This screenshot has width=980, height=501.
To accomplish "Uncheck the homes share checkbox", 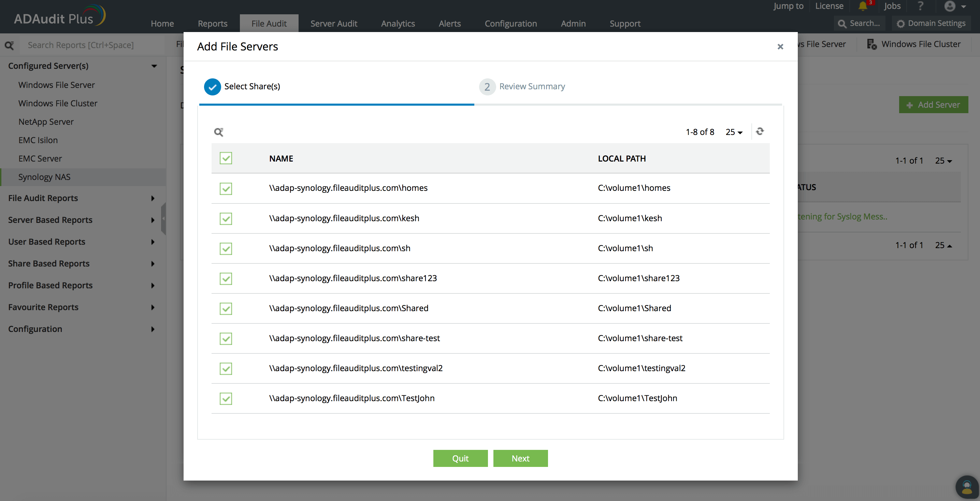I will [x=226, y=188].
